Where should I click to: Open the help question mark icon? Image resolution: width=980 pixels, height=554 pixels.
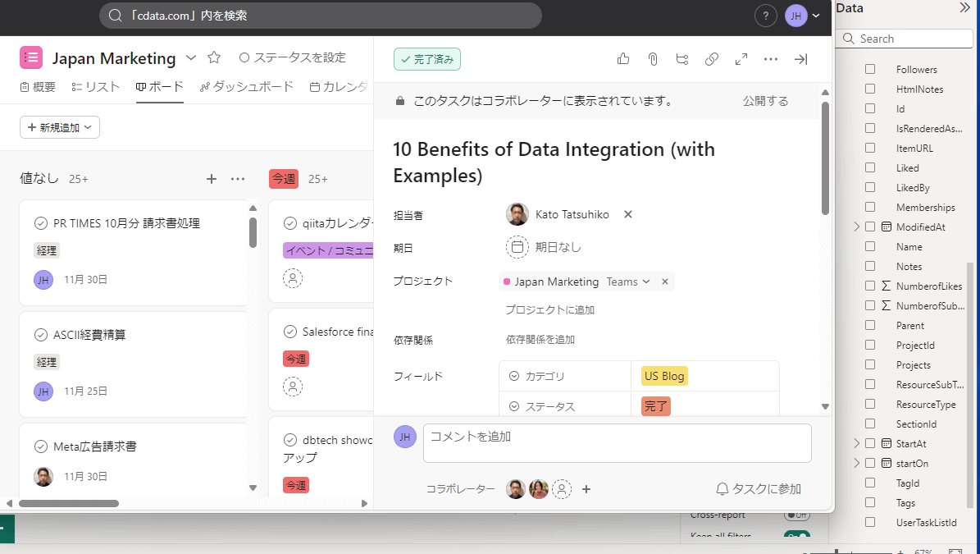pyautogui.click(x=765, y=16)
